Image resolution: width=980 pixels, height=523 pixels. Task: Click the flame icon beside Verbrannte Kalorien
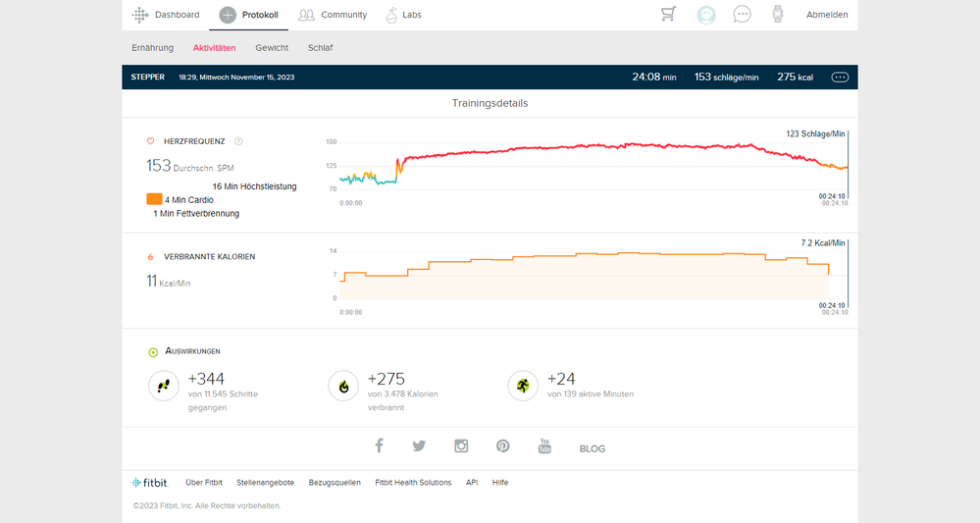click(150, 257)
